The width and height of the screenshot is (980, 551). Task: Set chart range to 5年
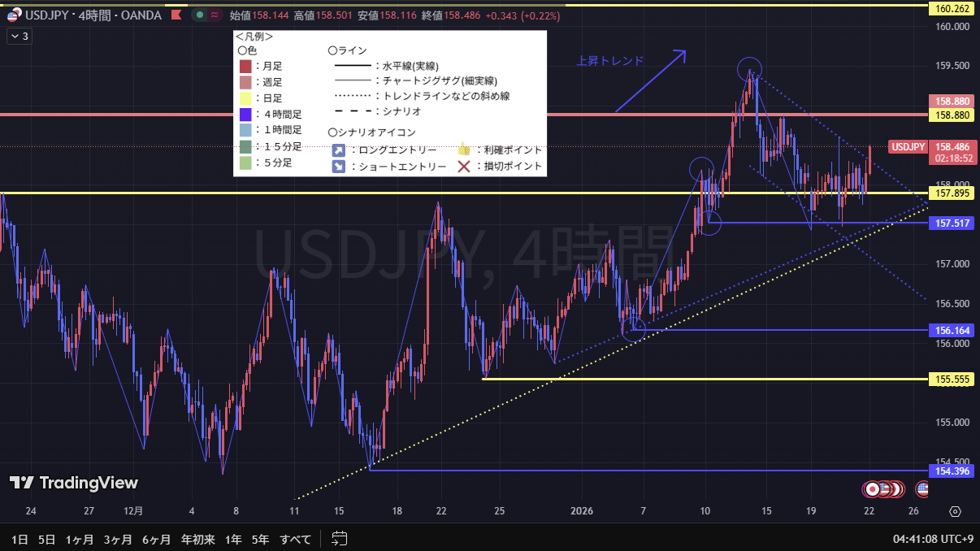pyautogui.click(x=260, y=538)
